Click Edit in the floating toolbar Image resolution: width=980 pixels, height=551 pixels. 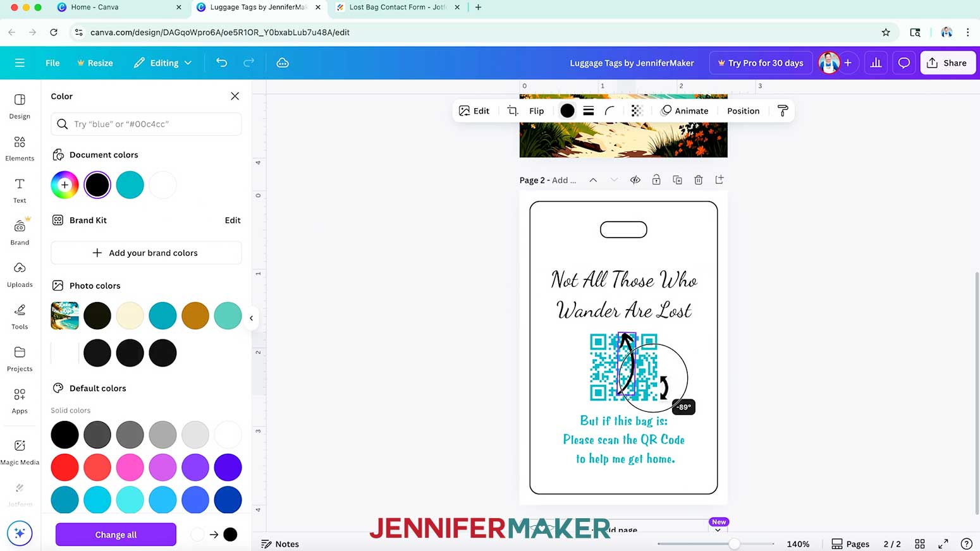474,111
